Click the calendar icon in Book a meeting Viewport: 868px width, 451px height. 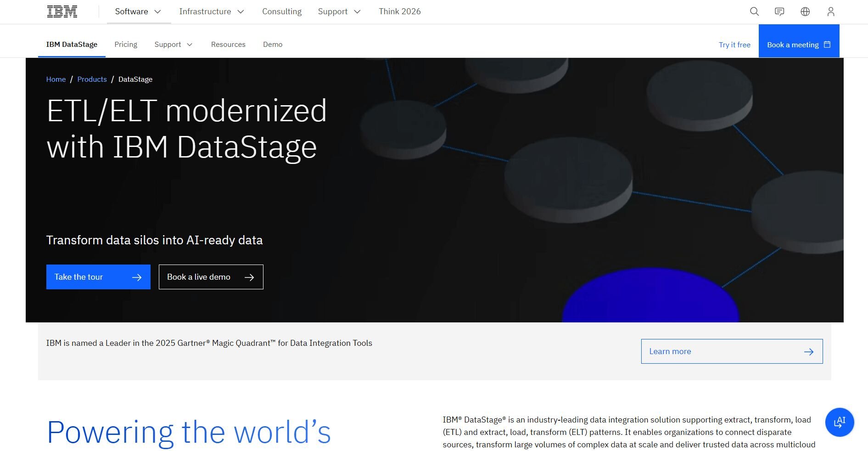click(827, 45)
